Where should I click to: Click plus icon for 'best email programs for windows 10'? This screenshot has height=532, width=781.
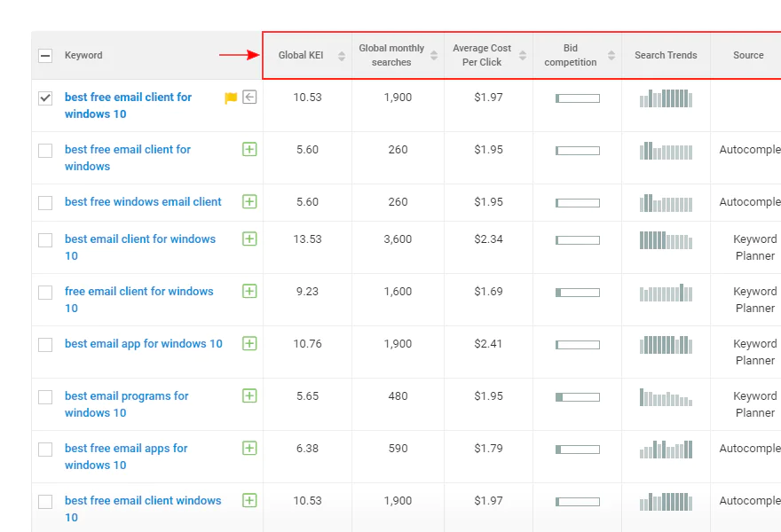(x=249, y=395)
